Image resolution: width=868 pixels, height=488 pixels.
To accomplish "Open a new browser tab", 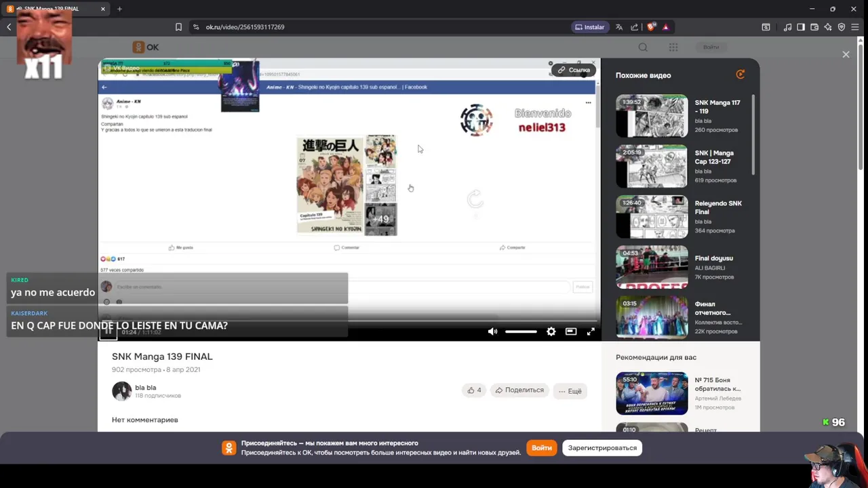I will 119,9.
